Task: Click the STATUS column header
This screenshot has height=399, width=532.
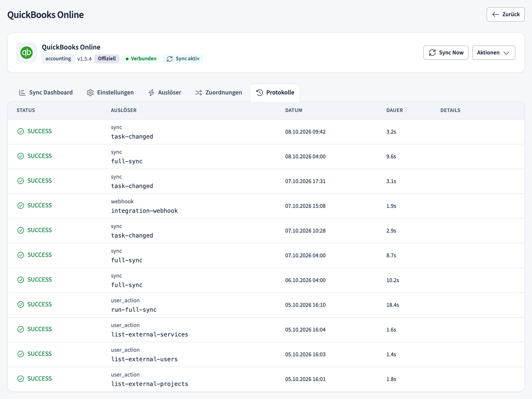Action: (x=26, y=110)
